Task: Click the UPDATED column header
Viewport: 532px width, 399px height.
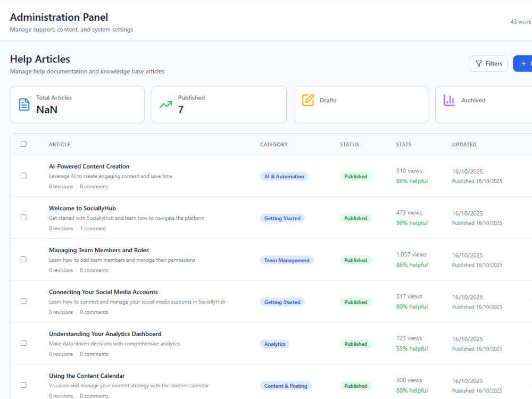Action: (464, 145)
